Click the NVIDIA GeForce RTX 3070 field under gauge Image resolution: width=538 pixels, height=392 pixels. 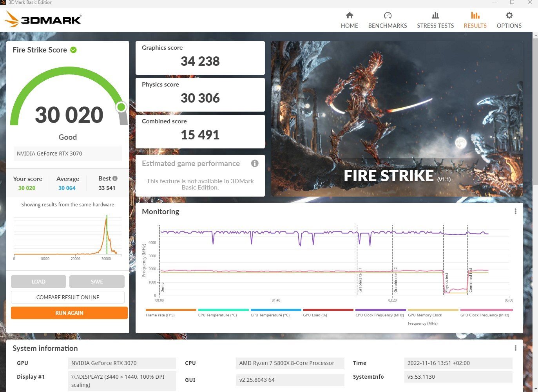(68, 154)
